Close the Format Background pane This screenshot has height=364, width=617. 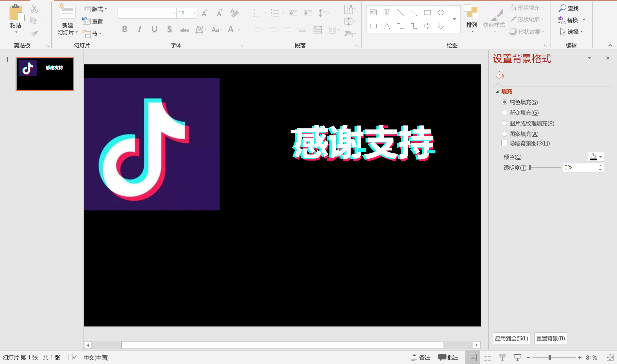[608, 58]
